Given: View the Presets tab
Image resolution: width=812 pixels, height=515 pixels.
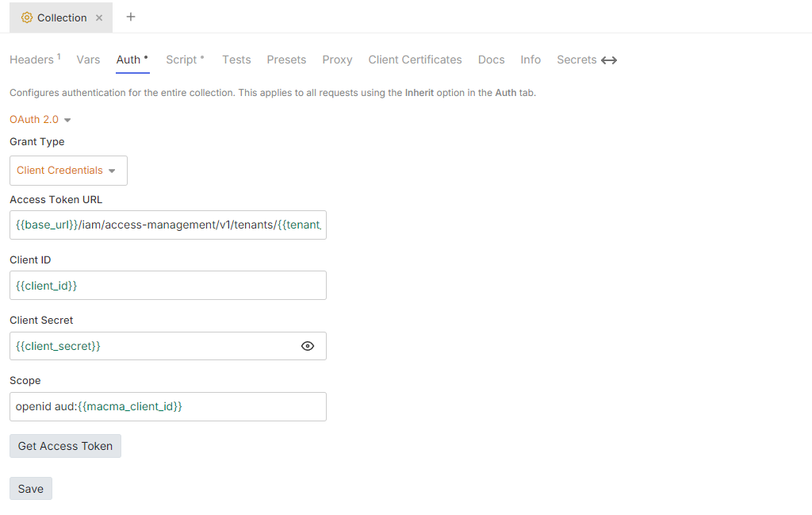Looking at the screenshot, I should click(x=286, y=60).
